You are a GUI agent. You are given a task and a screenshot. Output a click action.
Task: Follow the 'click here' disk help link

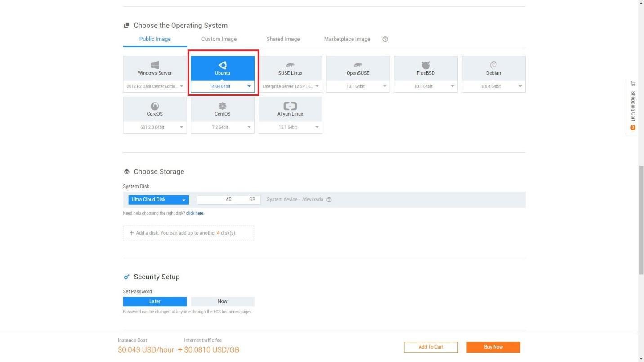[195, 213]
